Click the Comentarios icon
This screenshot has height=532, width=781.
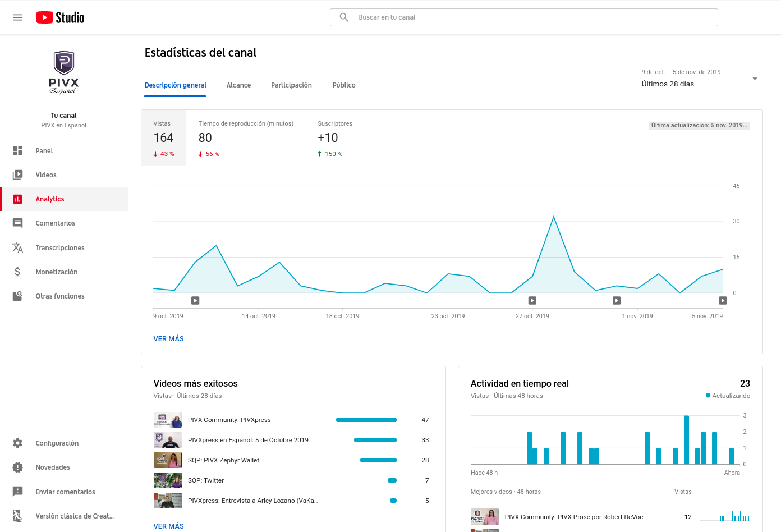[18, 223]
